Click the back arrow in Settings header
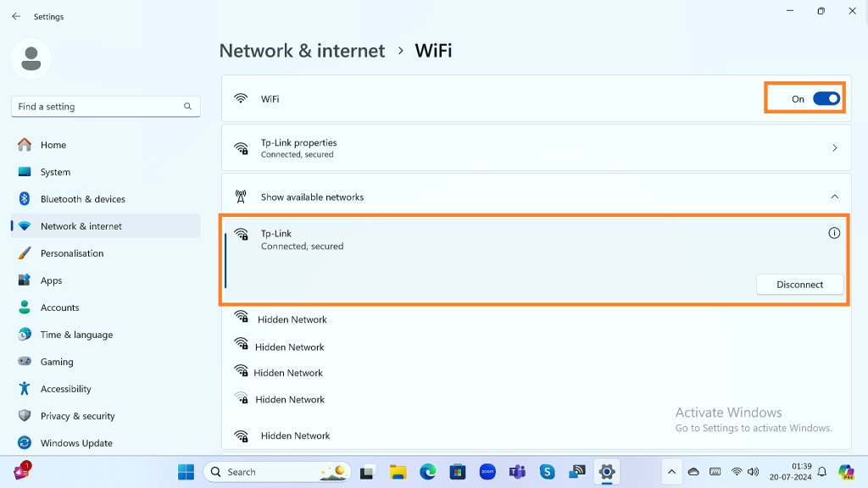Viewport: 868px width, 488px height. tap(16, 16)
